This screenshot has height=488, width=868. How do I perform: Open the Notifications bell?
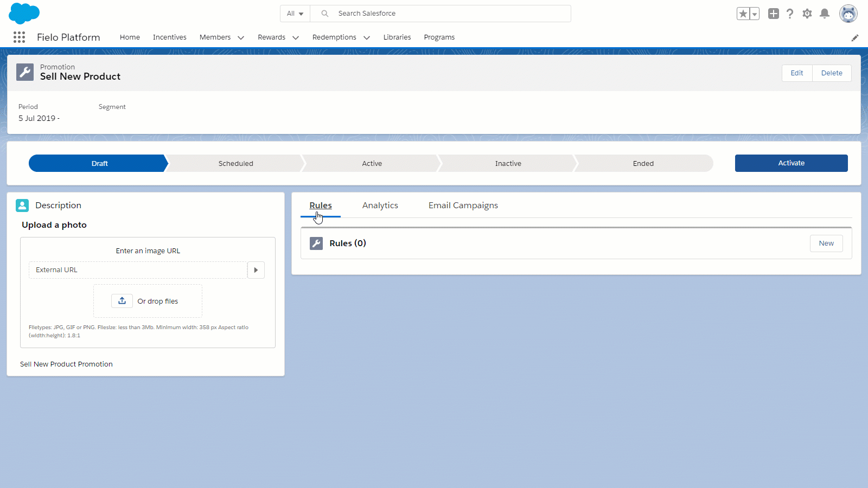point(825,14)
